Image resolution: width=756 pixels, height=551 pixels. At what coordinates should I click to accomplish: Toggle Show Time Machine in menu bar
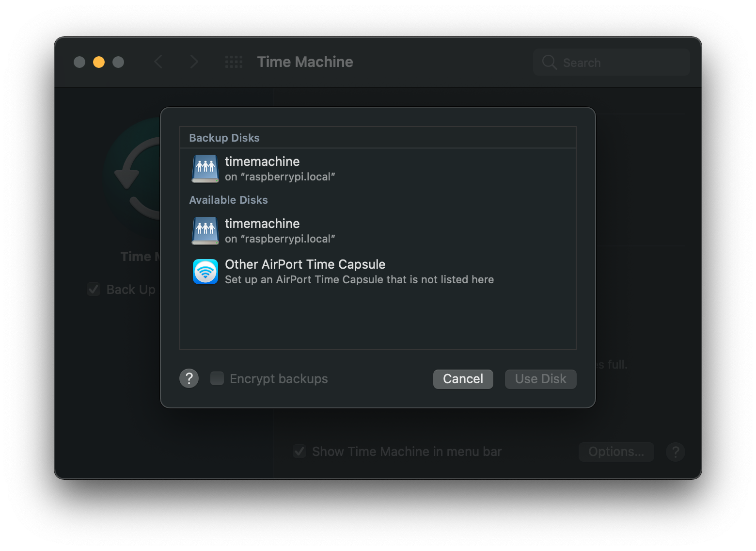299,452
